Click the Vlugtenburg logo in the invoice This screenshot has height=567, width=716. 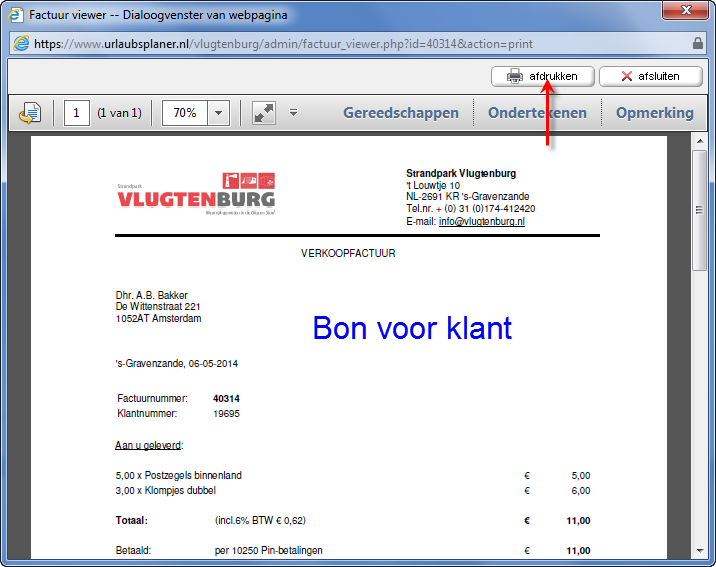pos(196,194)
